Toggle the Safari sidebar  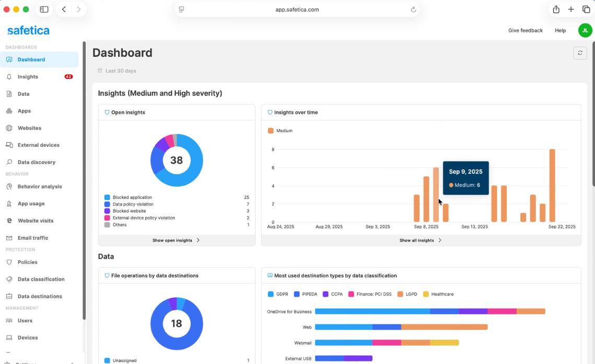tap(44, 9)
